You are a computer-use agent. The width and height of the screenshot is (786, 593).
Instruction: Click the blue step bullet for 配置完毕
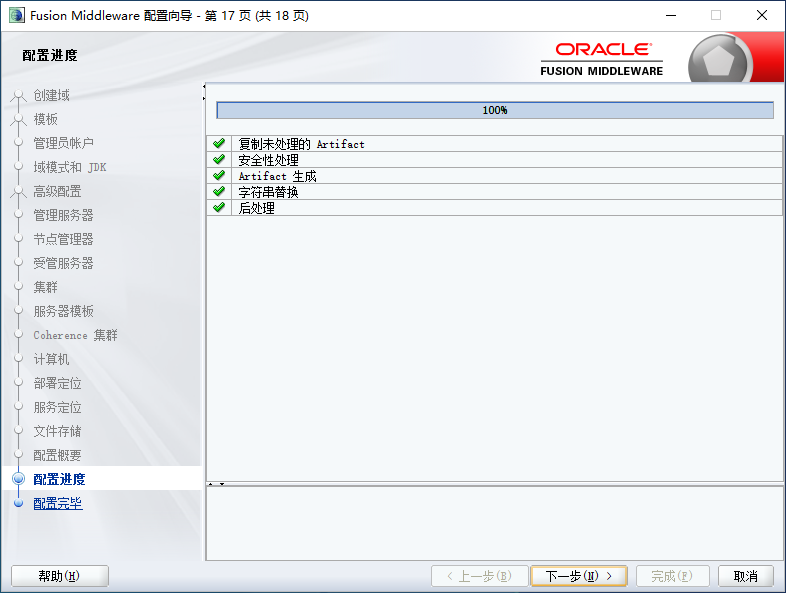(x=19, y=503)
